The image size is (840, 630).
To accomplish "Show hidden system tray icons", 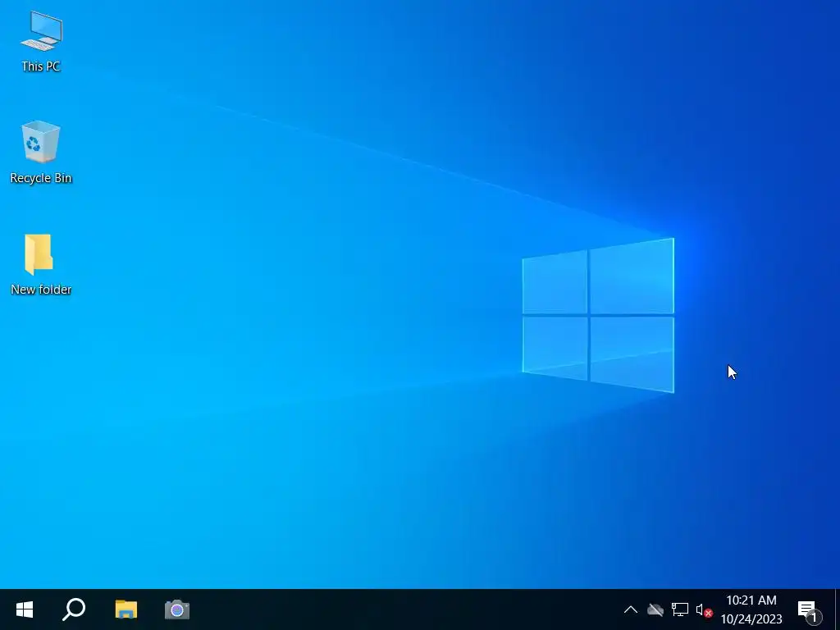I will (631, 609).
